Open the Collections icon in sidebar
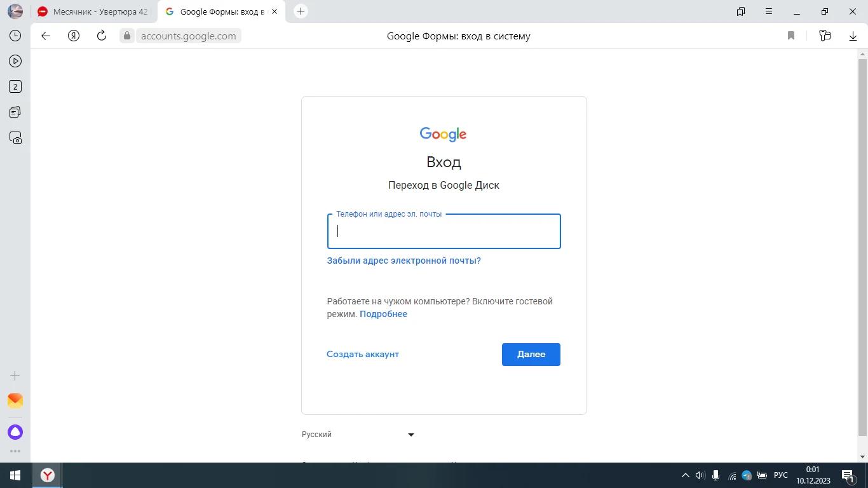Viewport: 868px width, 488px height. [x=15, y=112]
